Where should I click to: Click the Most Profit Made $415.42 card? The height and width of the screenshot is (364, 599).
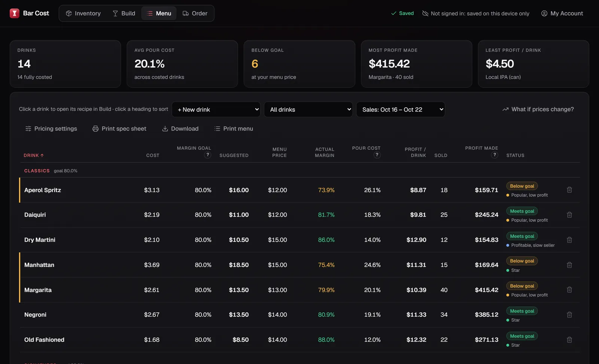[416, 64]
